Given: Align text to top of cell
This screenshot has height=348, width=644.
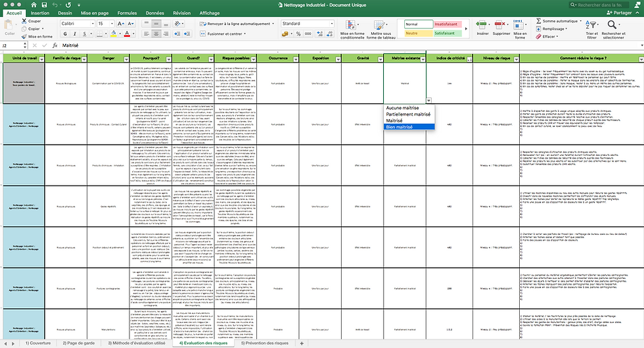Looking at the screenshot, I should [x=146, y=24].
